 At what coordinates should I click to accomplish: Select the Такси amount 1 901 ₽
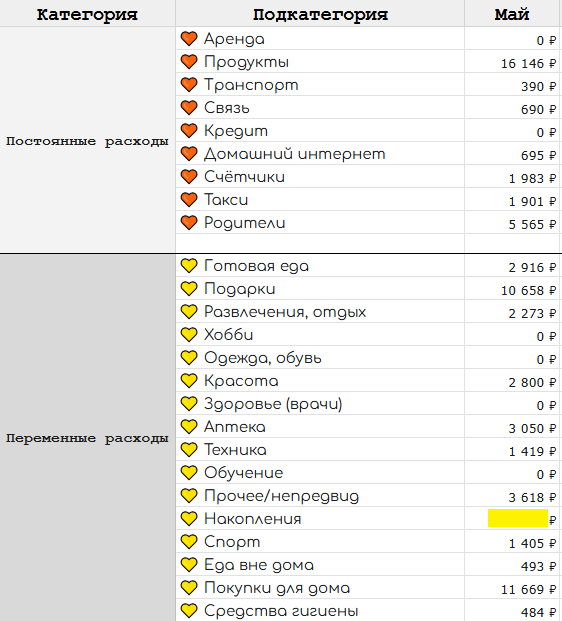(x=532, y=201)
